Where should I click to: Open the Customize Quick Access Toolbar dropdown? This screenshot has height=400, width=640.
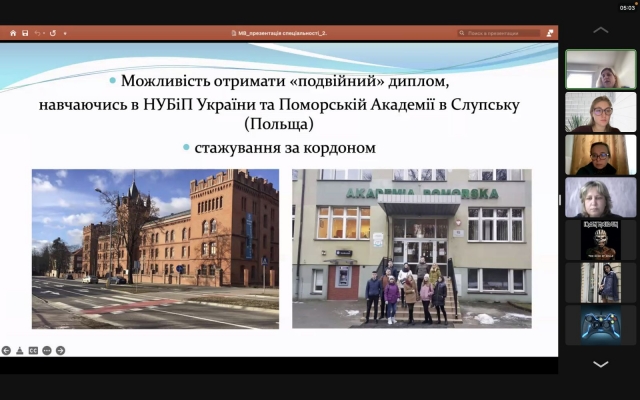click(65, 33)
